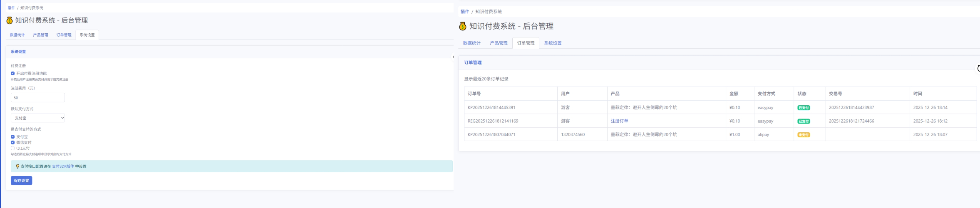
Task: Click the money bag icon in the left settings panel
Action: coord(10,20)
